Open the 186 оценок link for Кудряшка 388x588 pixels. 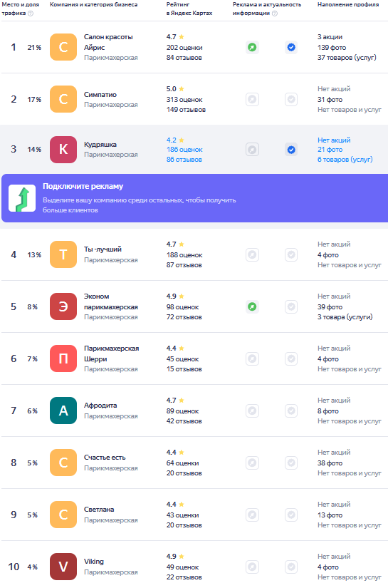pos(184,150)
